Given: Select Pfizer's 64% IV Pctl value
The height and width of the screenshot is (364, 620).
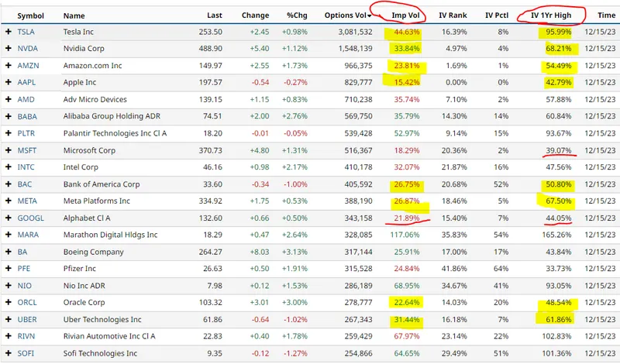Looking at the screenshot, I should click(501, 269).
